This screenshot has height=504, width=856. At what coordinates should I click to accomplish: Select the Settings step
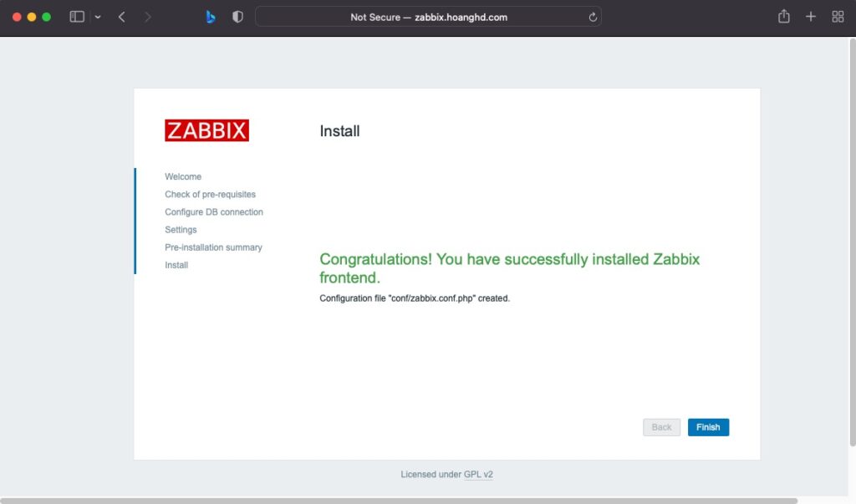tap(181, 229)
